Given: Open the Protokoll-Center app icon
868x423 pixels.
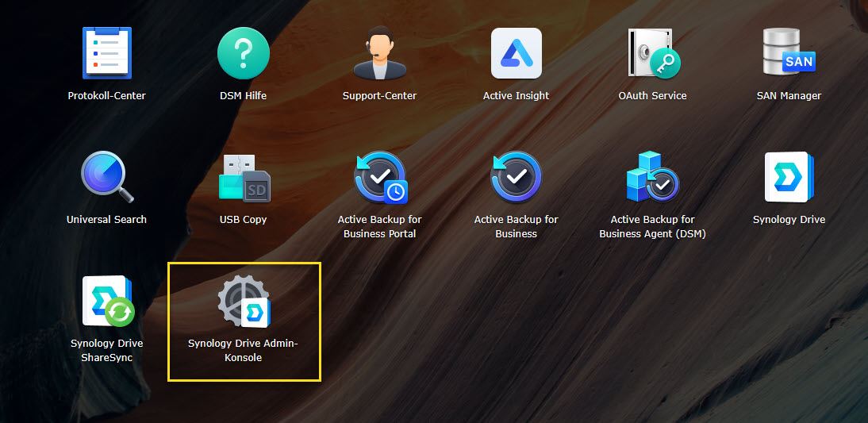Looking at the screenshot, I should point(106,53).
